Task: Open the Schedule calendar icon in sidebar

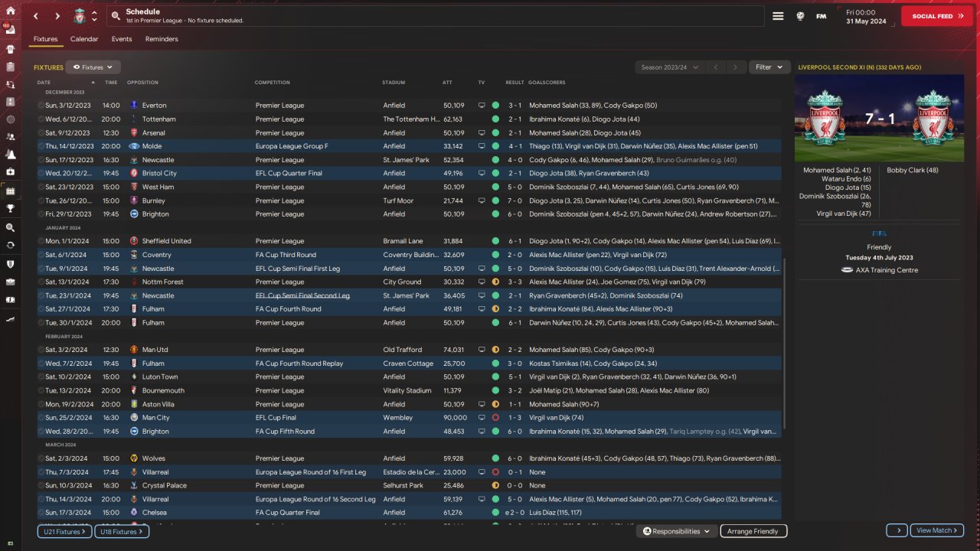Action: pos(10,191)
